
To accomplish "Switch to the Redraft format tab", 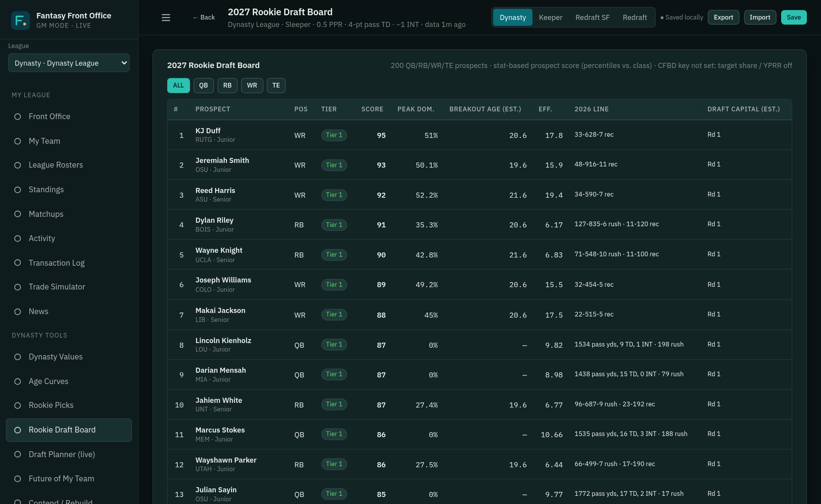I will (x=635, y=18).
